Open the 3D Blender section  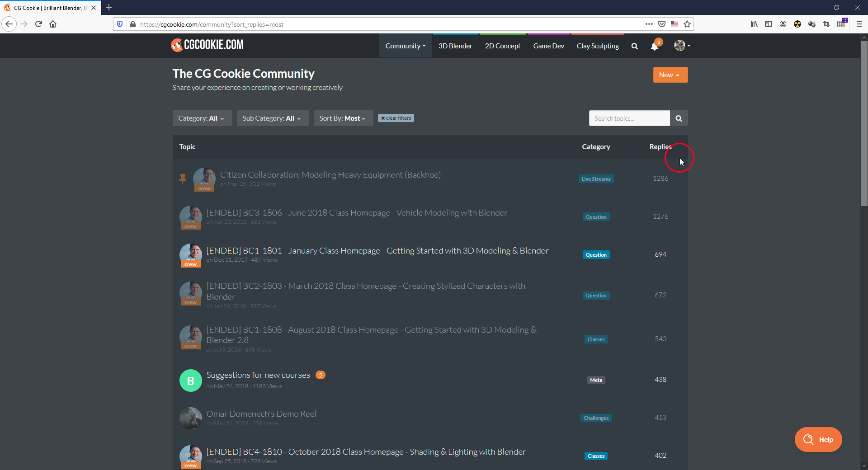[455, 46]
